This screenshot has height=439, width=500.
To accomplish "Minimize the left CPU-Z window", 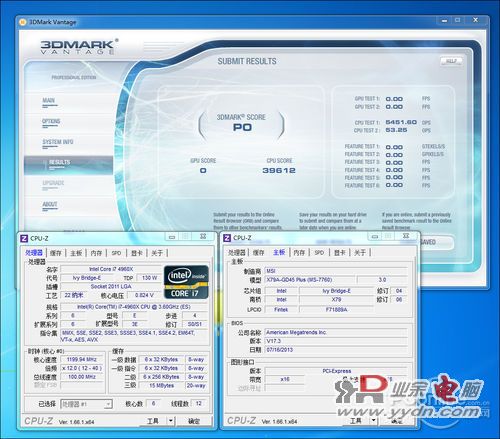I will click(172, 237).
